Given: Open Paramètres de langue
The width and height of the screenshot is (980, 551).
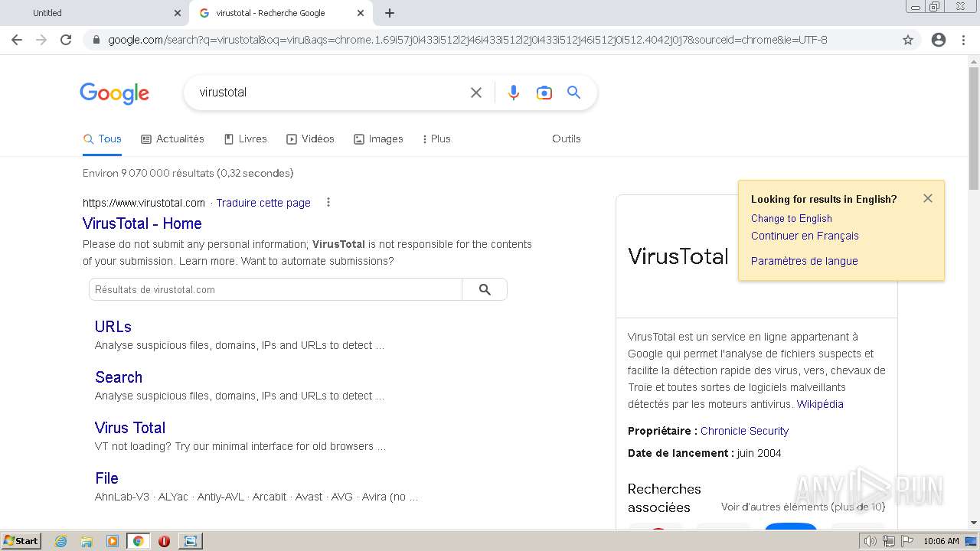Looking at the screenshot, I should pyautogui.click(x=805, y=261).
